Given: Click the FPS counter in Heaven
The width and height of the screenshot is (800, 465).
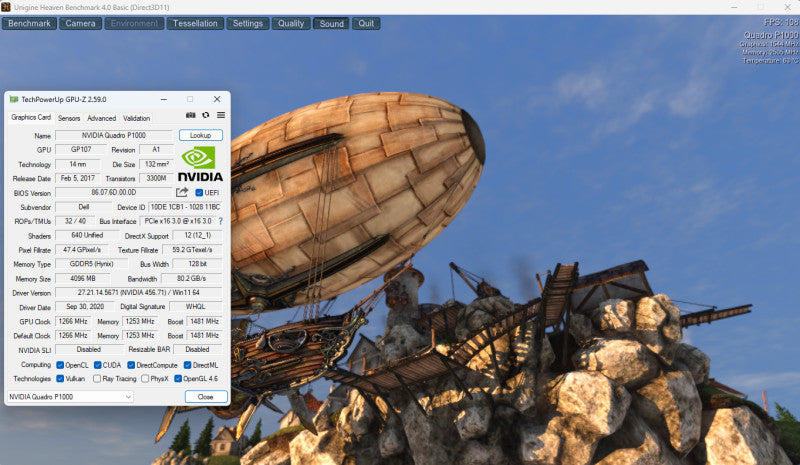Looking at the screenshot, I should click(781, 22).
